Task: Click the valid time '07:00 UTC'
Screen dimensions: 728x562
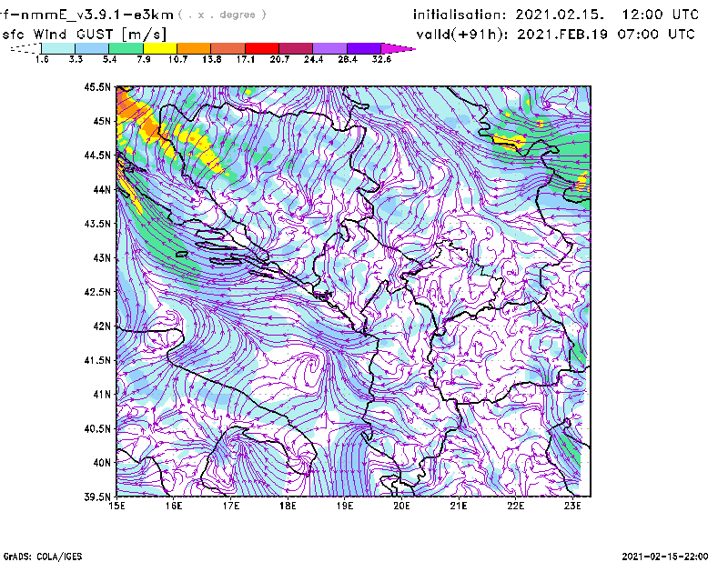Action: (656, 35)
